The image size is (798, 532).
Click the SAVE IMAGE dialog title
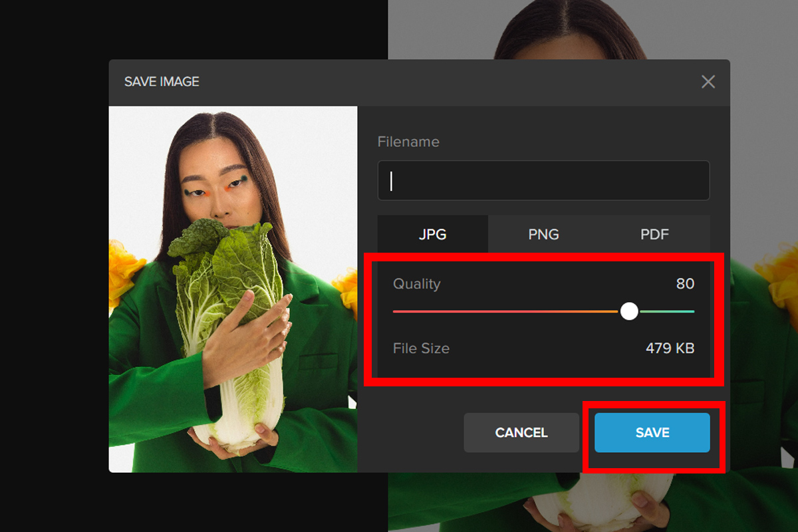tap(162, 82)
